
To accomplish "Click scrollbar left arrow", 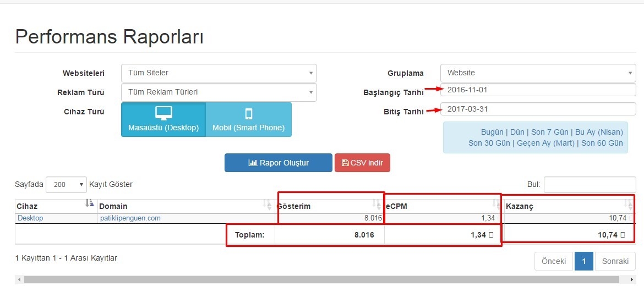I will pos(19,279).
